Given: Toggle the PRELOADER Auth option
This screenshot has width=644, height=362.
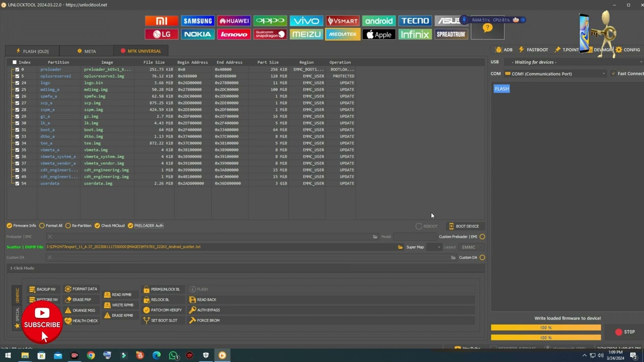Looking at the screenshot, I should pyautogui.click(x=145, y=226).
